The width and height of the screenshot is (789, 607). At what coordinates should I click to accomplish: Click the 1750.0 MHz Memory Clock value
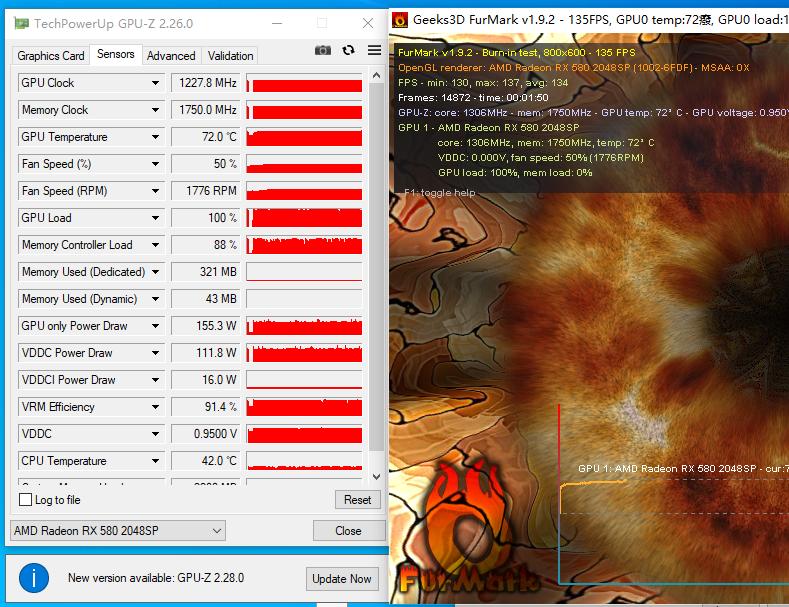tap(205, 110)
